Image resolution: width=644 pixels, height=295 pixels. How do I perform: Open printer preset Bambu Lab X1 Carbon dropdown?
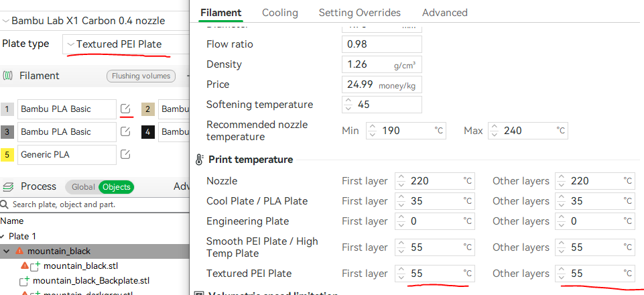coord(84,21)
